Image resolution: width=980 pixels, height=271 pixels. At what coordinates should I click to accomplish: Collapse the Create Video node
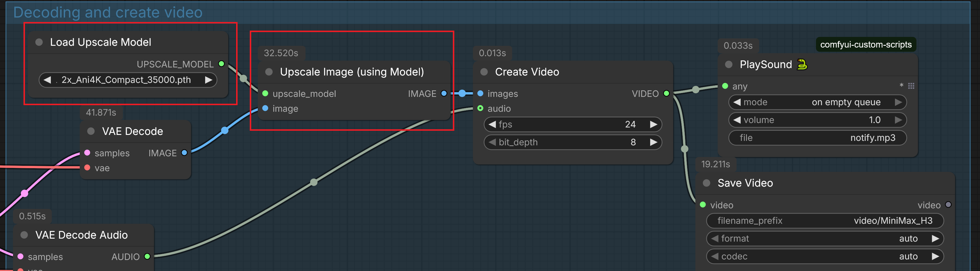click(484, 72)
